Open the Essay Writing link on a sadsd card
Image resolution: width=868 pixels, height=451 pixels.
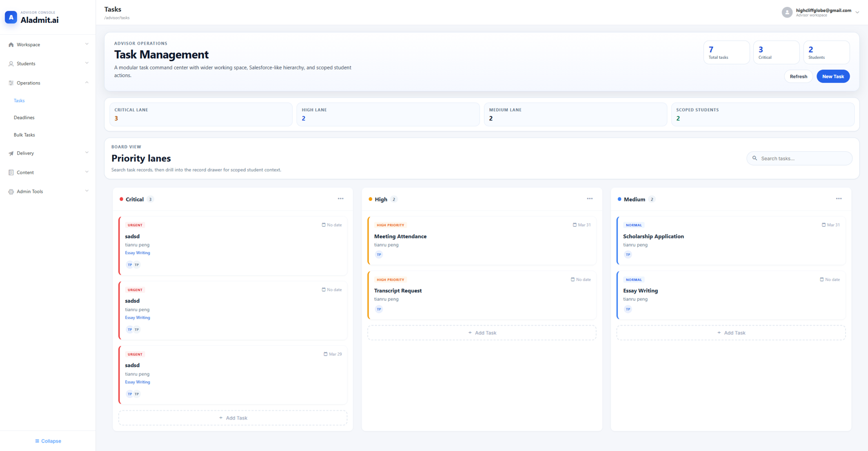[137, 252]
